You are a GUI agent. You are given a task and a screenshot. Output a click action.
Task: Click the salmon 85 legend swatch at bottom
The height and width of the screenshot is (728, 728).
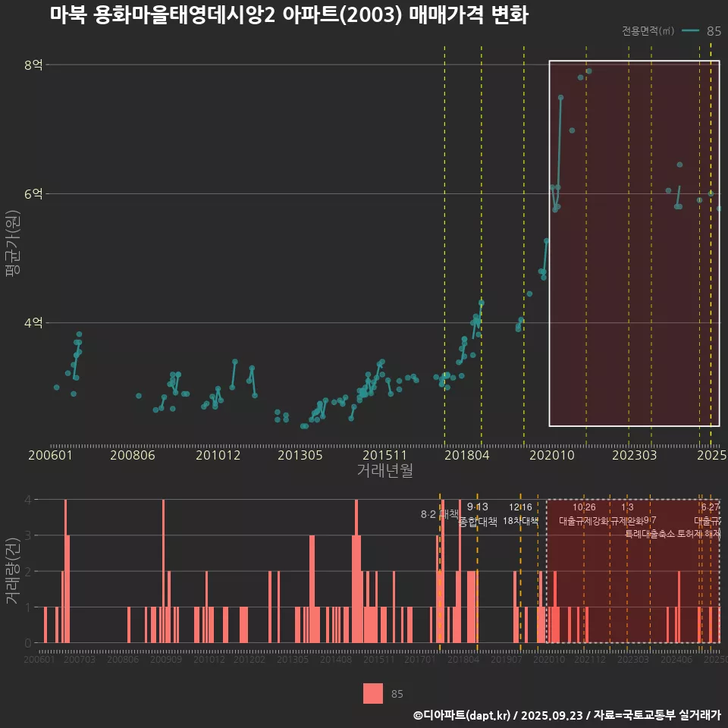[x=373, y=693]
